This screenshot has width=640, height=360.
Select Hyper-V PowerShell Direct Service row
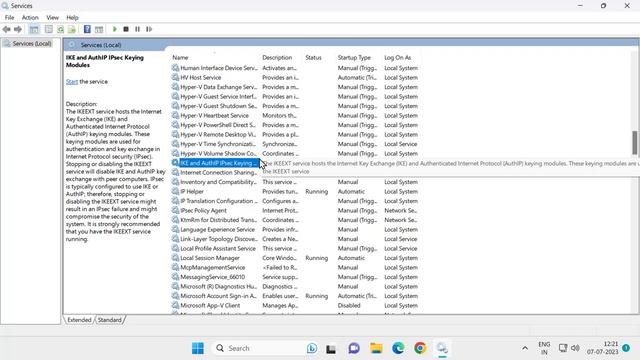coord(296,125)
